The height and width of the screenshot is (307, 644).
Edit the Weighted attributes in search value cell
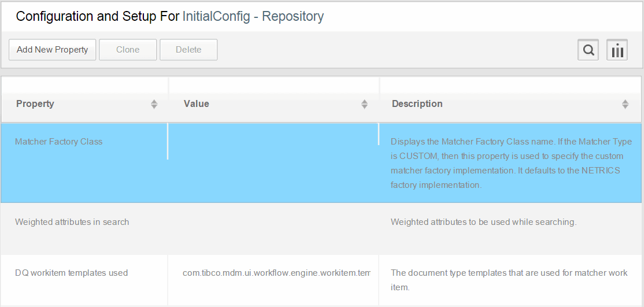pyautogui.click(x=273, y=228)
